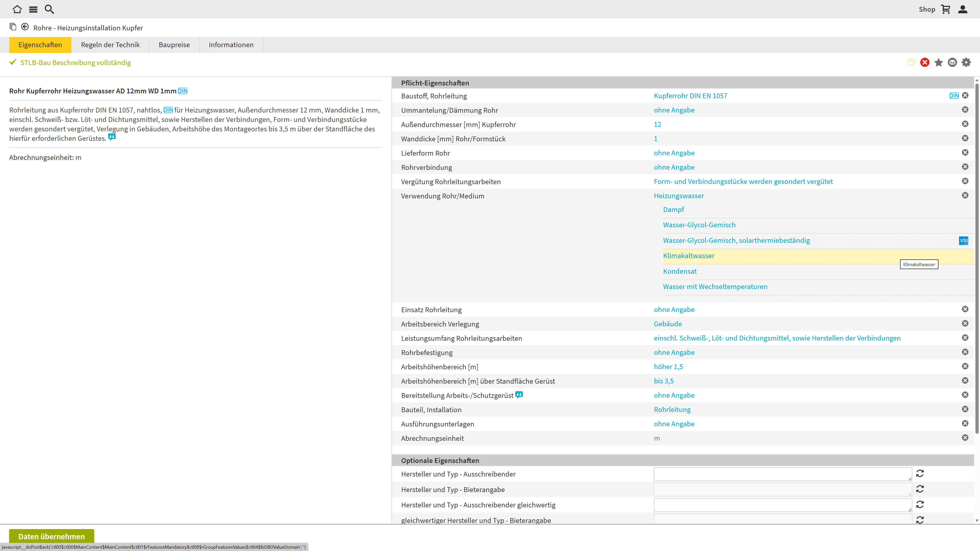Open the shopping cart icon
Viewport: 980px width, 551px height.
(946, 9)
